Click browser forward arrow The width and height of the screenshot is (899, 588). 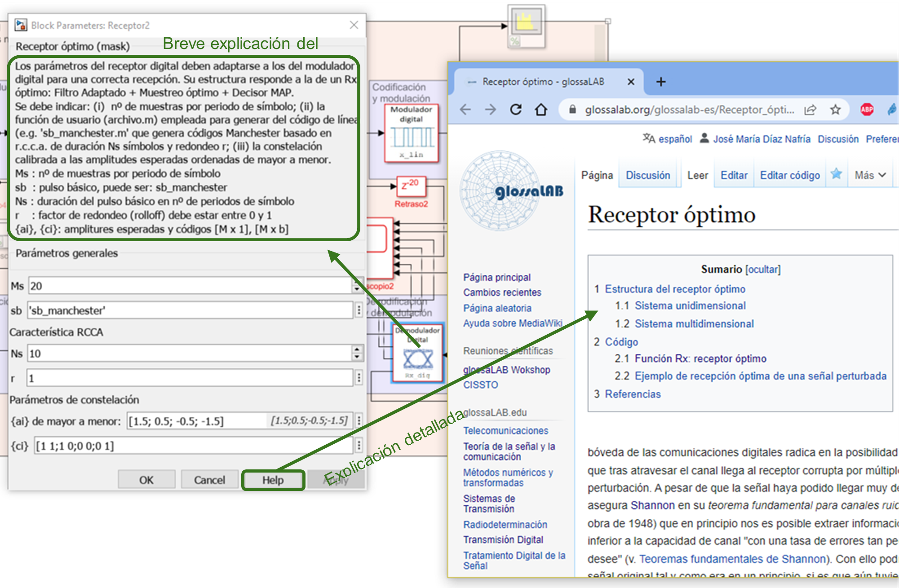pos(491,110)
